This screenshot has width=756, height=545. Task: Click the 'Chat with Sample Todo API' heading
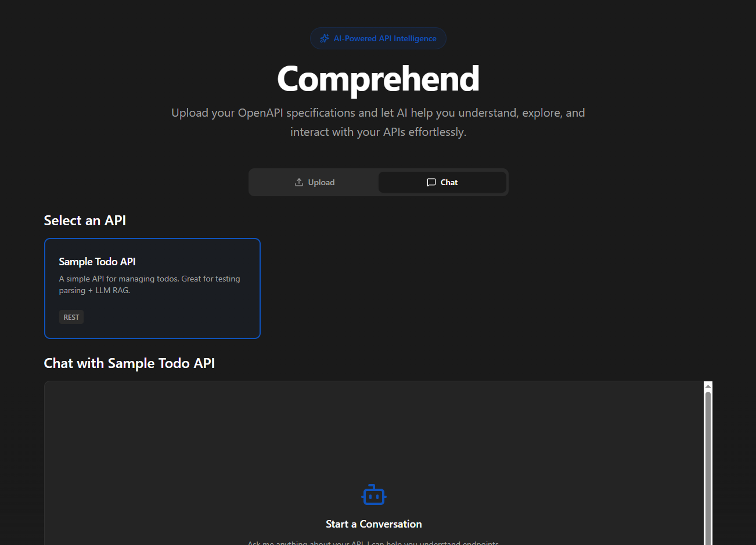pyautogui.click(x=129, y=363)
